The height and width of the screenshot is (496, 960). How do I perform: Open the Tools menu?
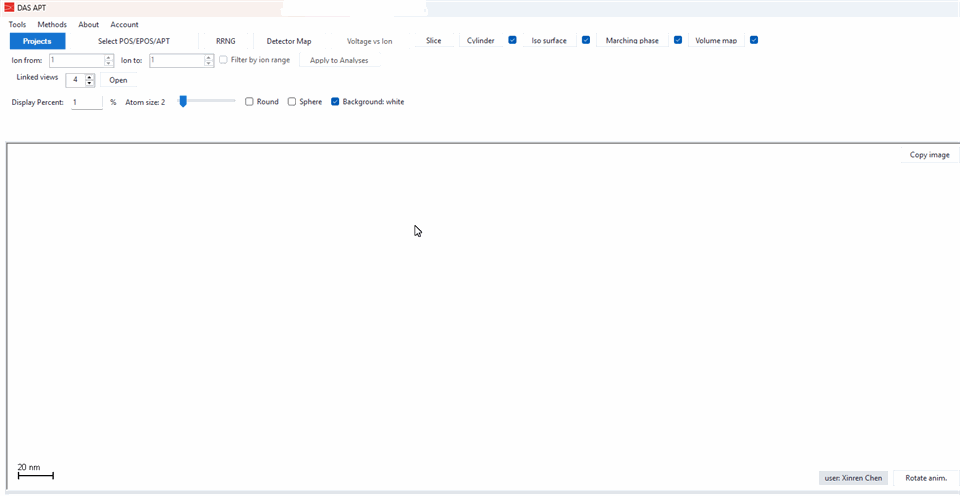[x=18, y=24]
